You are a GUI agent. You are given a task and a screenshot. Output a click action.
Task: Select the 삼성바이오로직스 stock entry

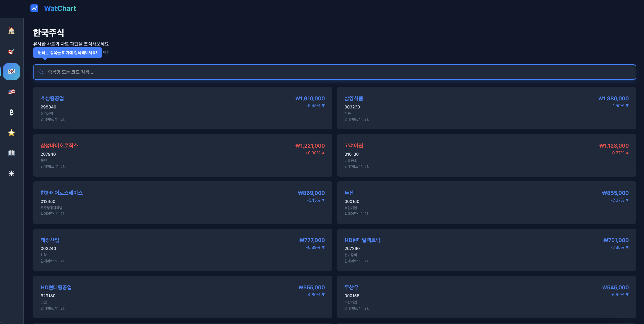click(x=59, y=145)
